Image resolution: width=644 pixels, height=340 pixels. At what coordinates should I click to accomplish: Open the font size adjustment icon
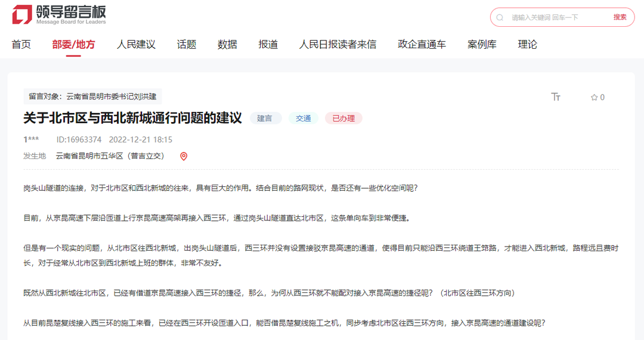555,97
